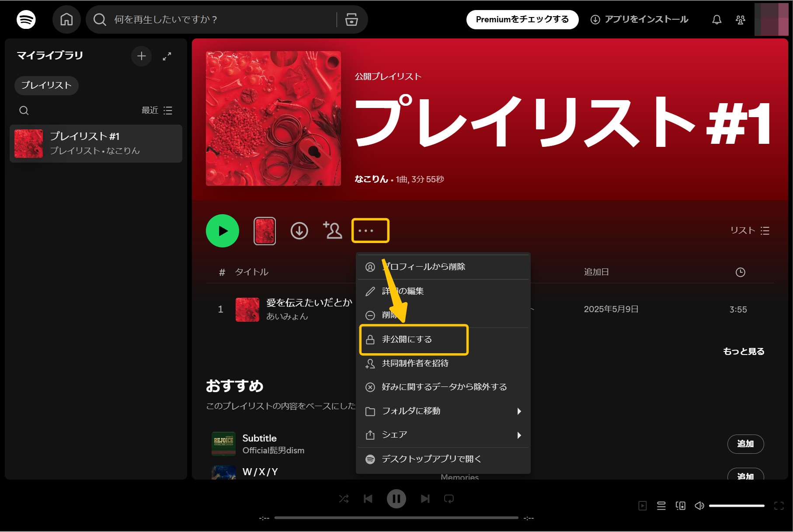Select 好みに関するデータから除外する menu item
This screenshot has width=793, height=532.
443,387
